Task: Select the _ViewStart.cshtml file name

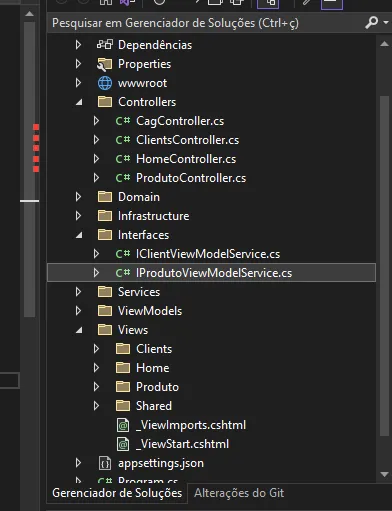Action: coord(183,444)
